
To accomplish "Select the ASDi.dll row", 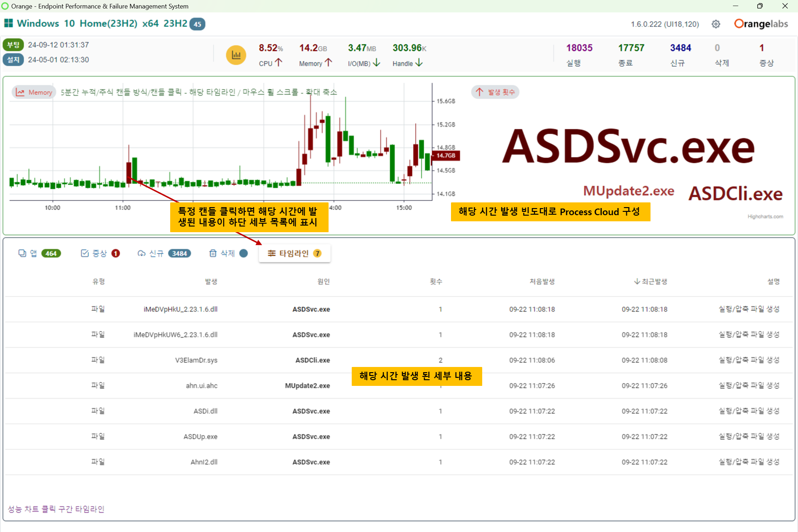I will pyautogui.click(x=399, y=411).
